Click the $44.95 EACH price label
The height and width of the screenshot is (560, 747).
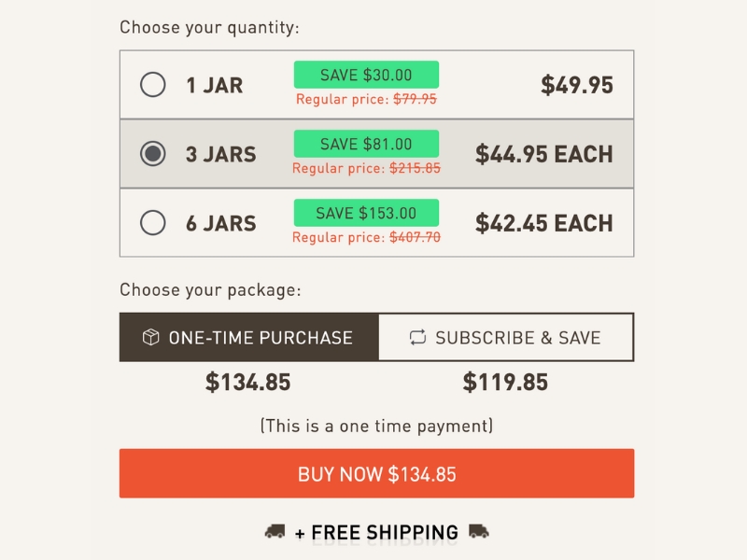(x=544, y=154)
